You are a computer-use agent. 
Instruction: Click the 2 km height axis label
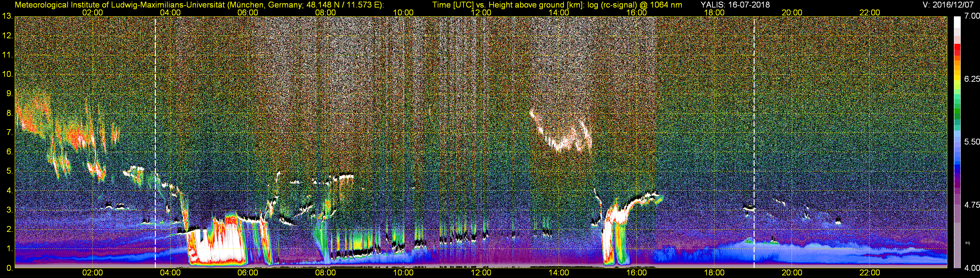coord(9,229)
